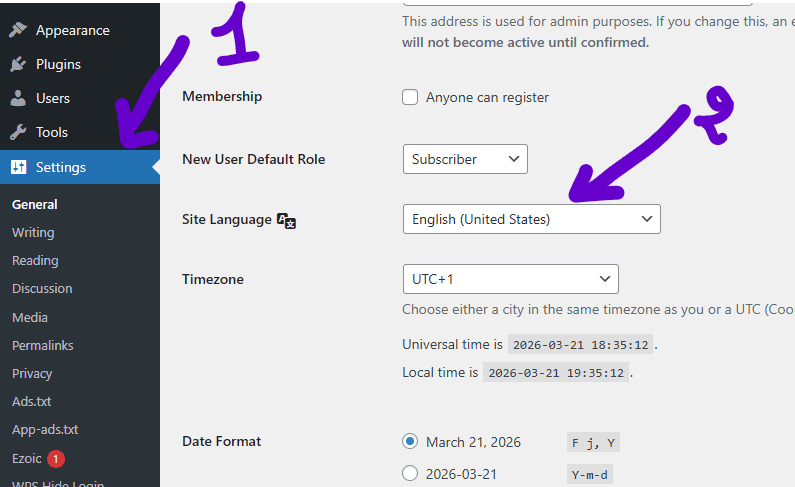Open the Site Language dropdown
795x487 pixels.
pyautogui.click(x=531, y=219)
